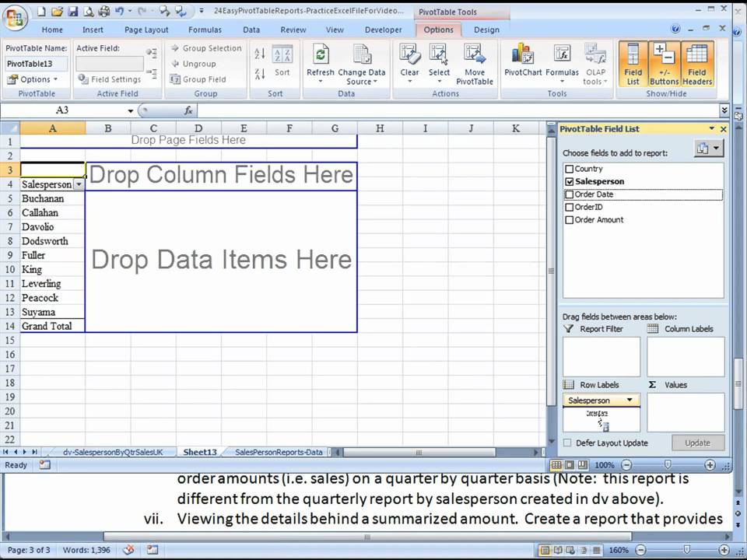Click the PivotTable Name input field
This screenshot has height=560, width=747.
click(37, 64)
